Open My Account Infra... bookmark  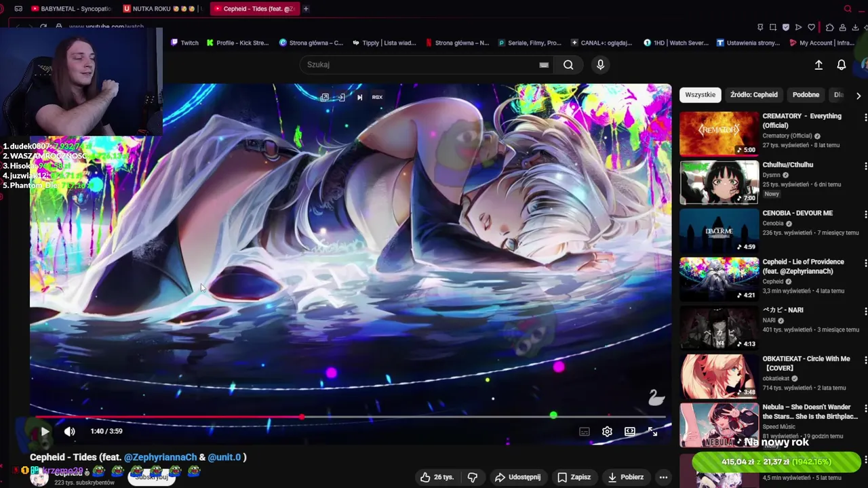822,43
